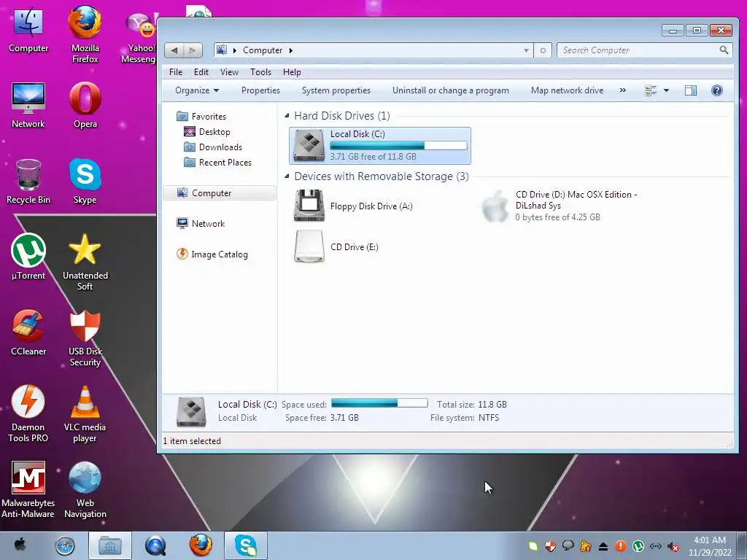This screenshot has height=560, width=747.
Task: Click the safely remove hardware tray icon
Action: pos(603,546)
